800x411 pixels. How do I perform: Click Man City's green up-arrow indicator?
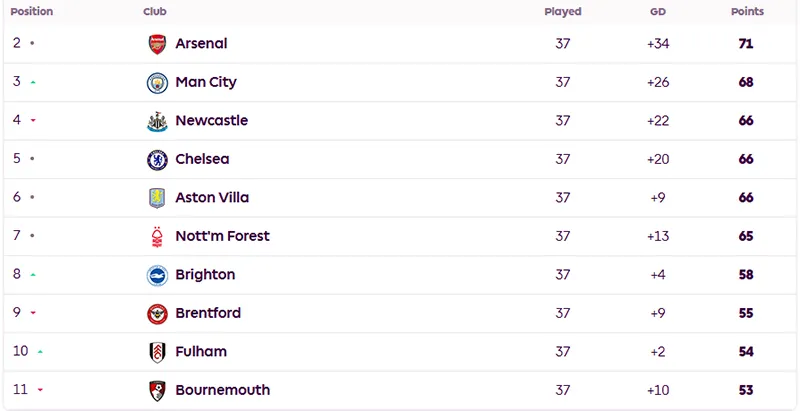(x=33, y=82)
